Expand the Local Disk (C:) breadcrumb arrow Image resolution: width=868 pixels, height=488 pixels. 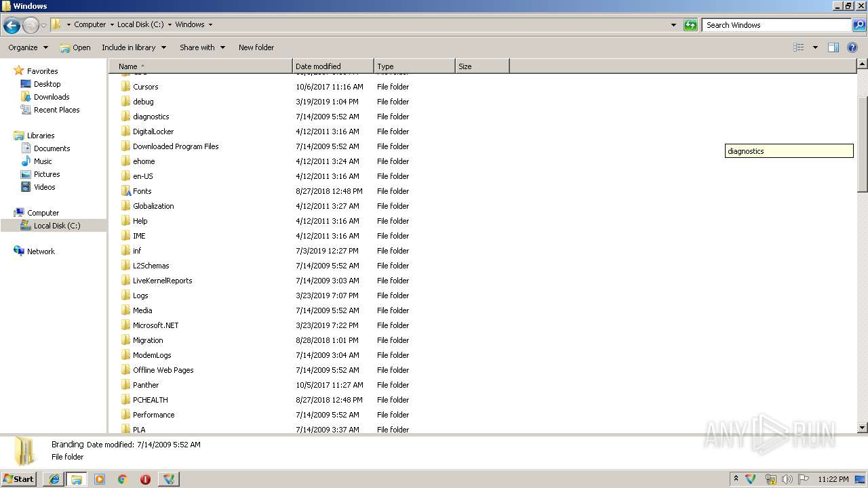click(x=170, y=24)
